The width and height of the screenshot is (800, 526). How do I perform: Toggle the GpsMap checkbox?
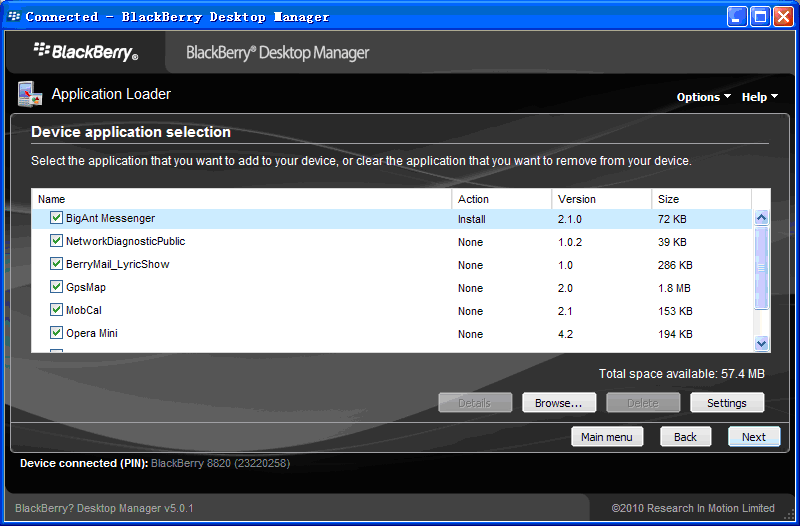pos(56,287)
